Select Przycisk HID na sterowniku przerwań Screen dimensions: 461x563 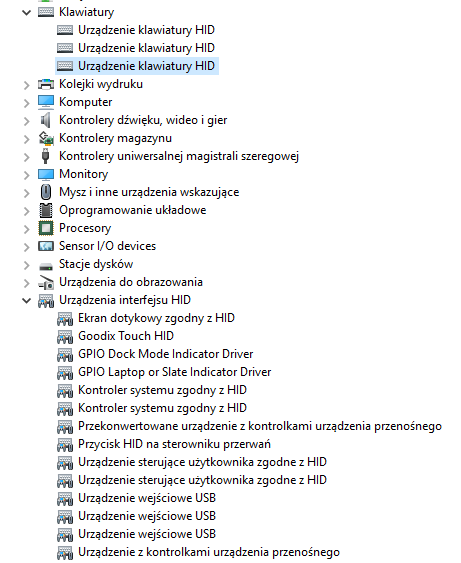tap(174, 444)
